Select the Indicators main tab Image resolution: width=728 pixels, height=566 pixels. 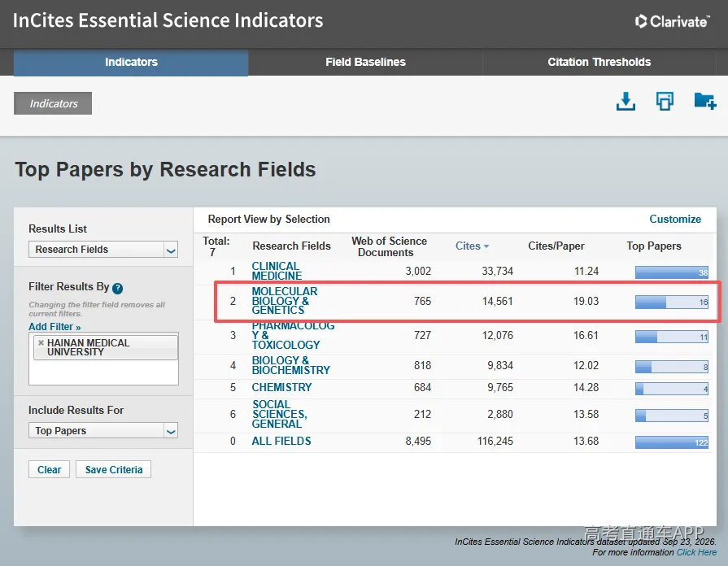(x=131, y=63)
